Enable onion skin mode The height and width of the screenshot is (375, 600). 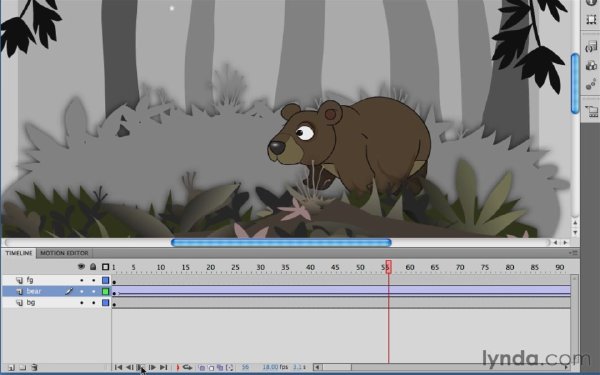tap(202, 367)
